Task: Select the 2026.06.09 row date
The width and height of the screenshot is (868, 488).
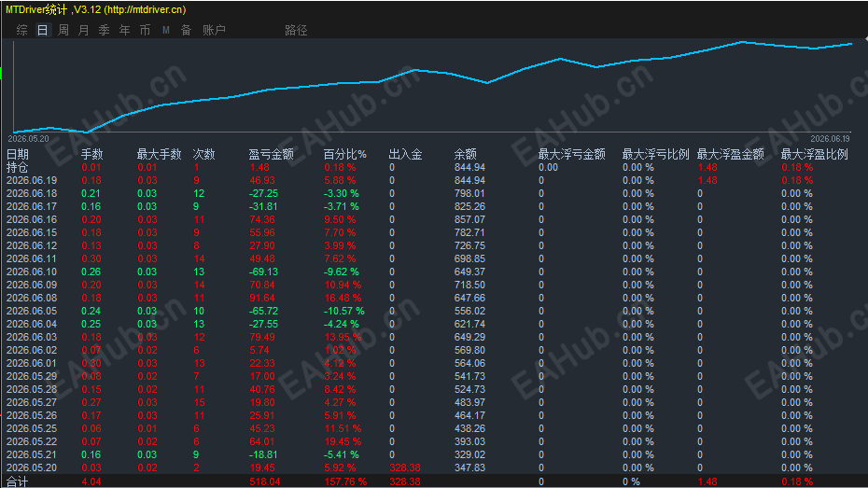Action: tap(32, 285)
